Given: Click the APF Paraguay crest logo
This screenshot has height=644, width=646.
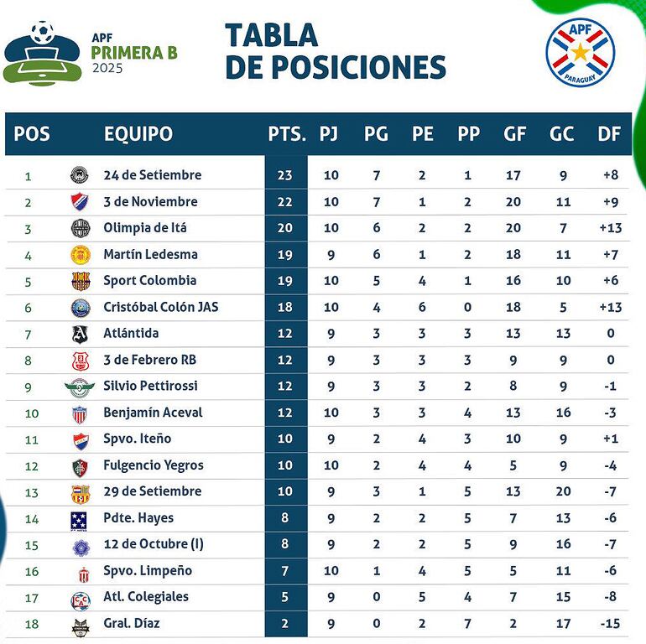Looking at the screenshot, I should (580, 51).
